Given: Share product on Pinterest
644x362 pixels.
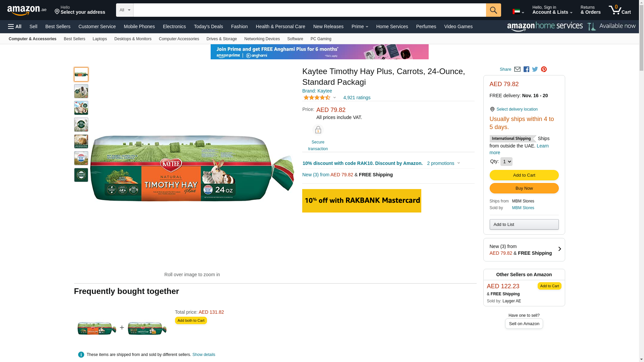Looking at the screenshot, I should click(544, 69).
